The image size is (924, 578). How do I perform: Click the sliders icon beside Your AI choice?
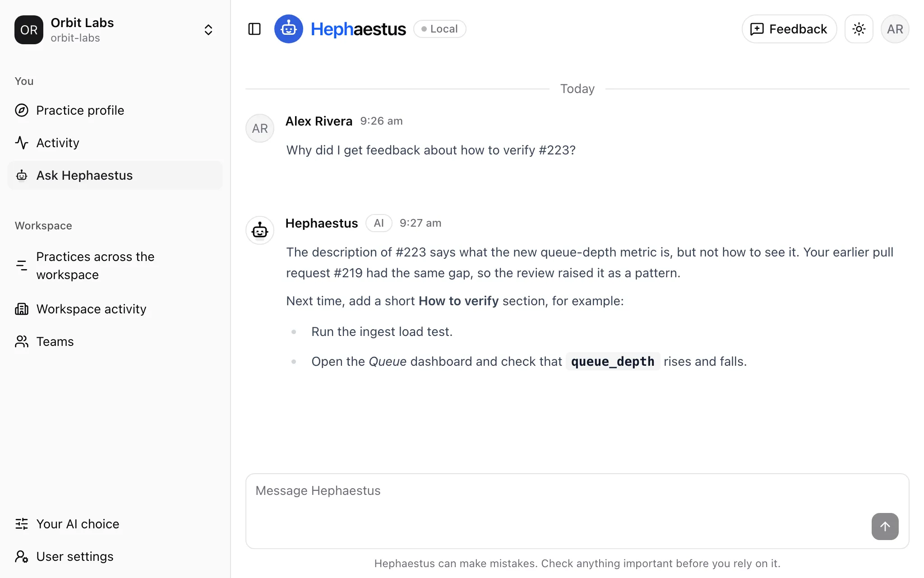(x=22, y=524)
